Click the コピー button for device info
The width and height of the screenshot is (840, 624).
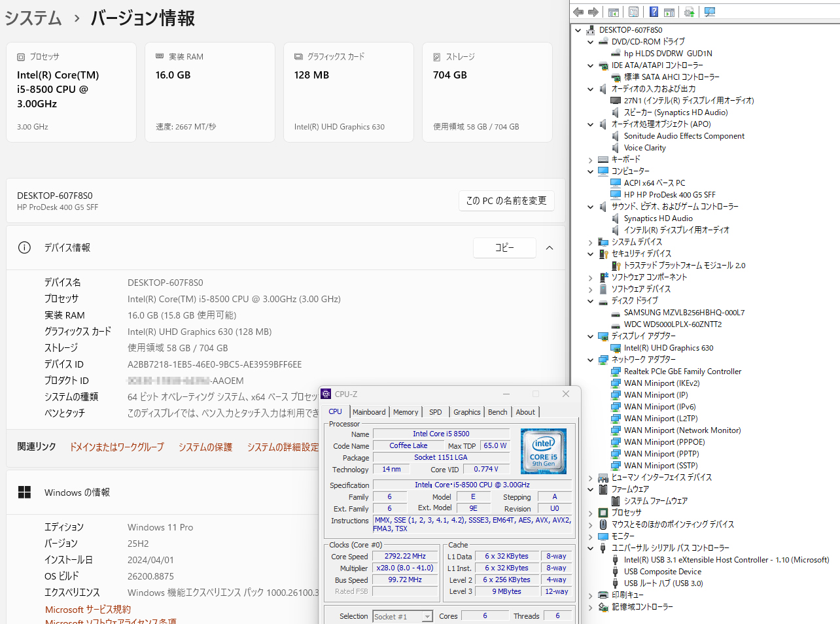tap(504, 248)
